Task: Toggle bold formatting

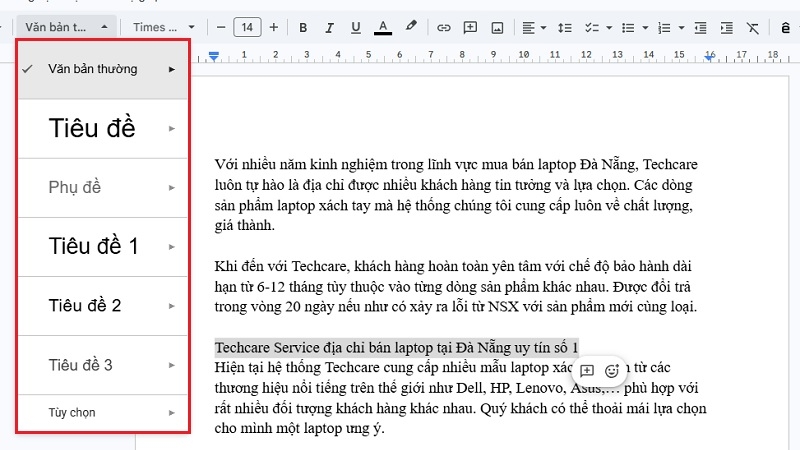Action: coord(303,28)
